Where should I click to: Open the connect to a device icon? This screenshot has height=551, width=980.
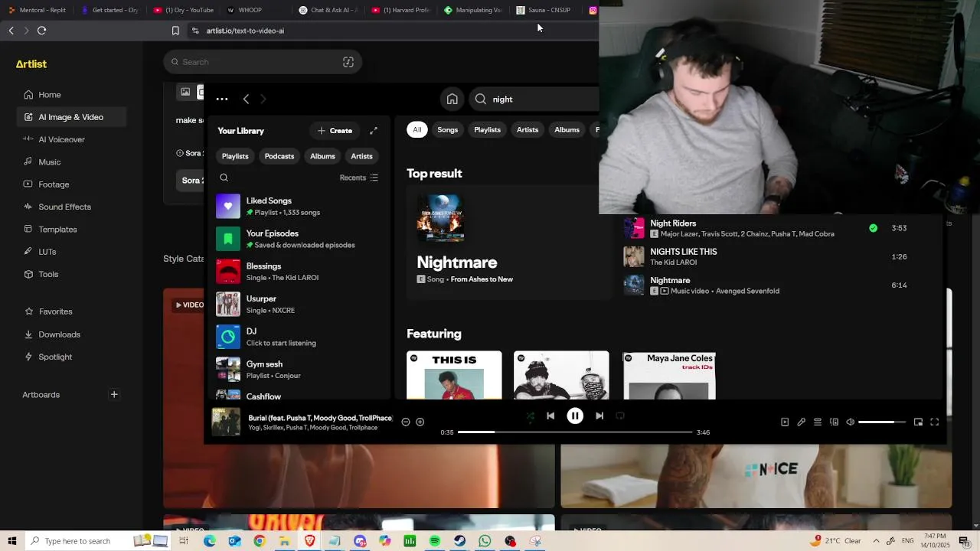834,422
